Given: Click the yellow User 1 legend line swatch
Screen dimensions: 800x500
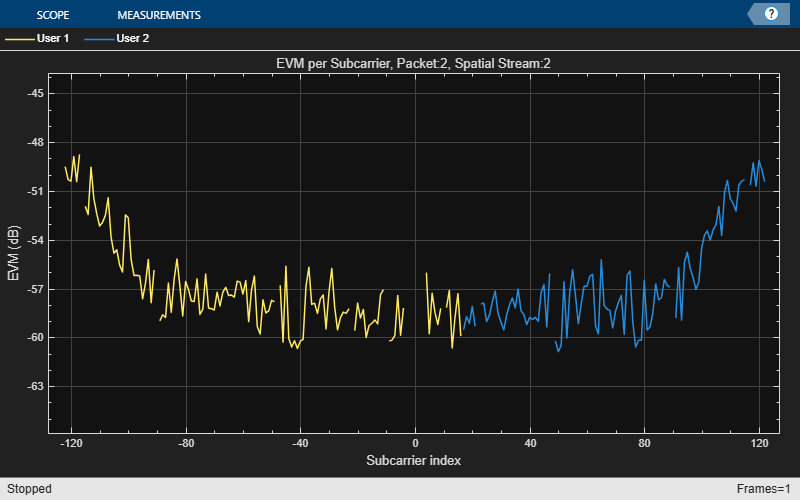Looking at the screenshot, I should click(x=19, y=39).
